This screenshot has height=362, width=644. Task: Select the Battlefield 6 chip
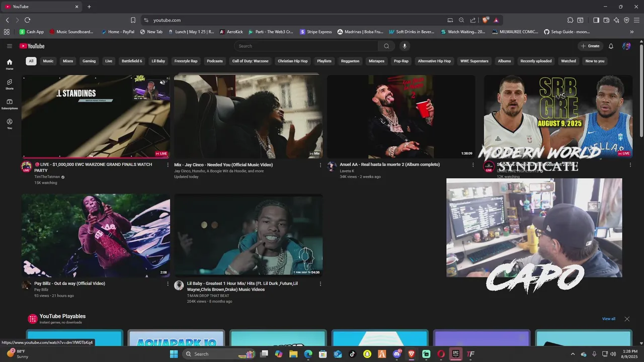[x=132, y=61]
